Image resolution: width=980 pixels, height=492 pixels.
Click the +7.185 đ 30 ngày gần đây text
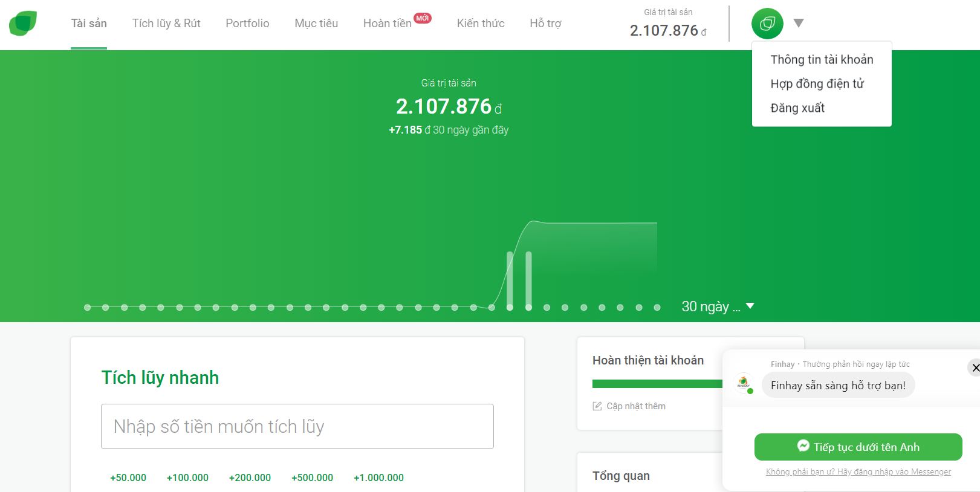449,130
